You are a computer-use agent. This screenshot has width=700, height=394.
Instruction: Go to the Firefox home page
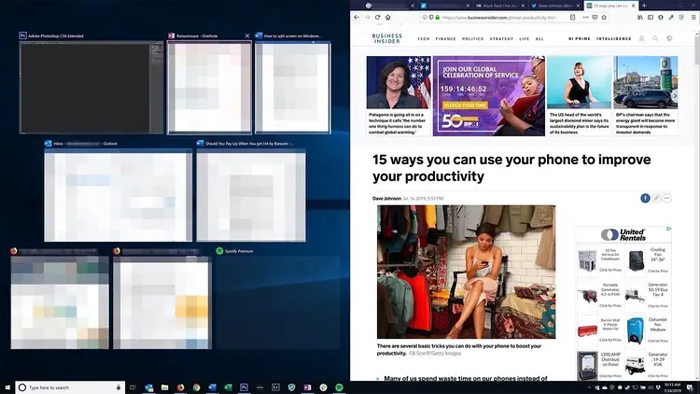388,17
